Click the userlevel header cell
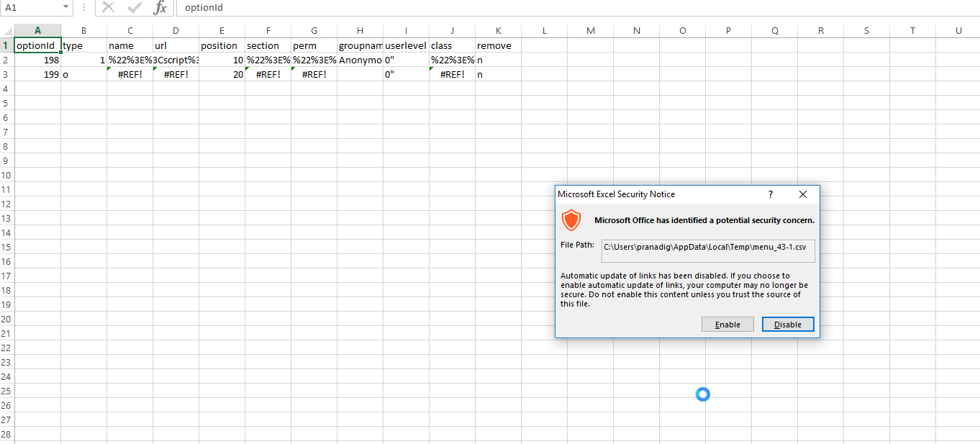 click(x=406, y=45)
